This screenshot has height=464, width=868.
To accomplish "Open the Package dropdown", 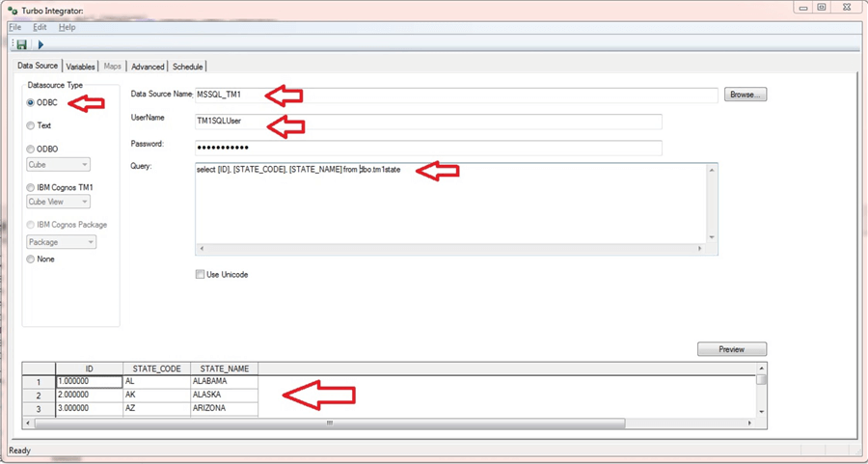I will click(x=62, y=242).
